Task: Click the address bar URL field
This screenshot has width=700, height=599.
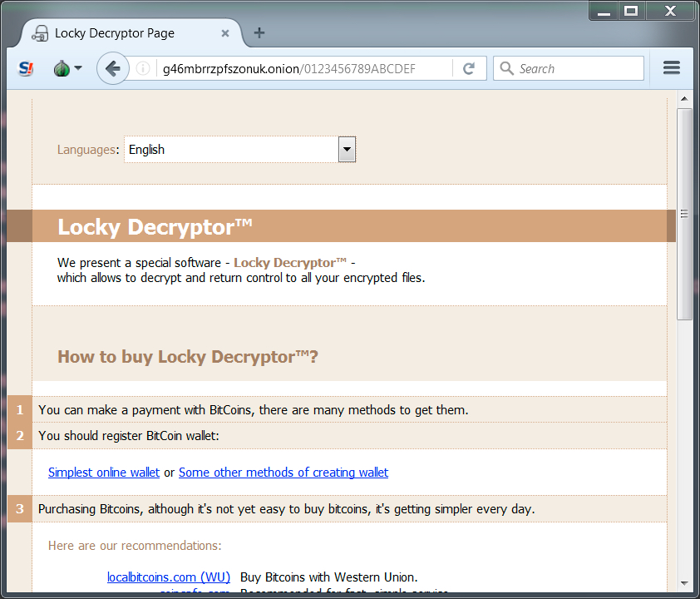Action: click(303, 68)
